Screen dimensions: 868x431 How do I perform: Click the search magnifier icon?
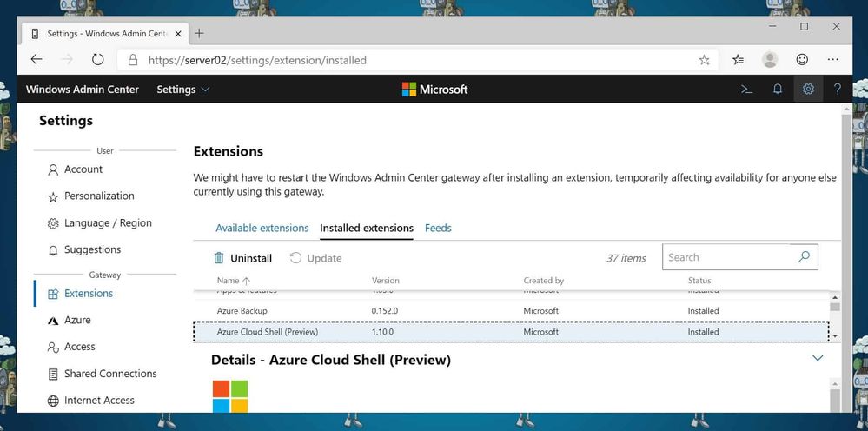pyautogui.click(x=804, y=257)
